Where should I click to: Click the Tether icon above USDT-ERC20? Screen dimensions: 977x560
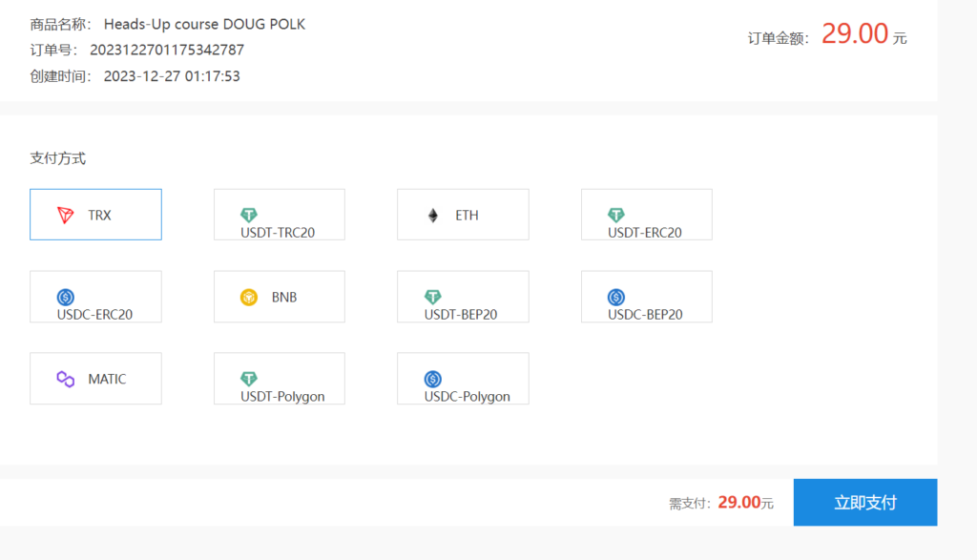click(616, 216)
